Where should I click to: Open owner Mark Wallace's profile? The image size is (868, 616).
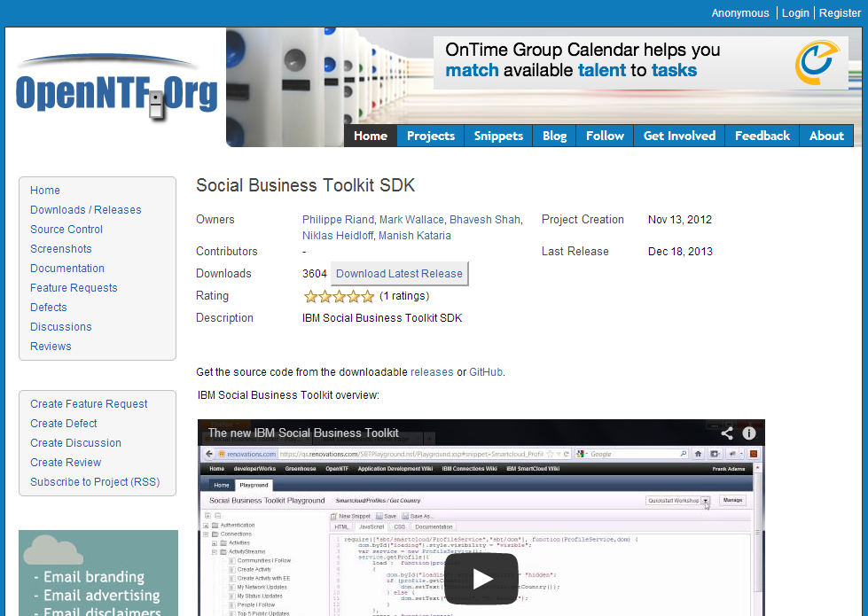coord(411,220)
